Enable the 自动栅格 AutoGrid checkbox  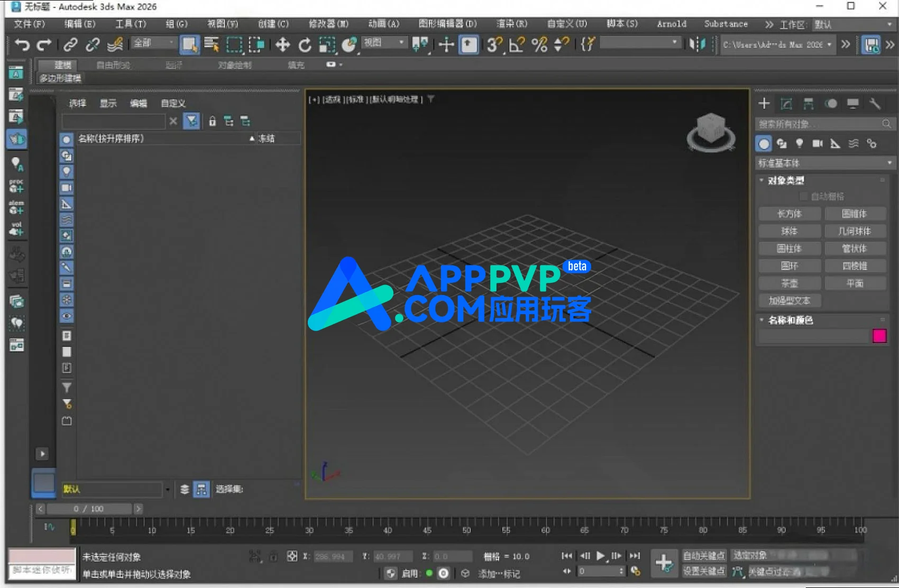[x=803, y=196]
